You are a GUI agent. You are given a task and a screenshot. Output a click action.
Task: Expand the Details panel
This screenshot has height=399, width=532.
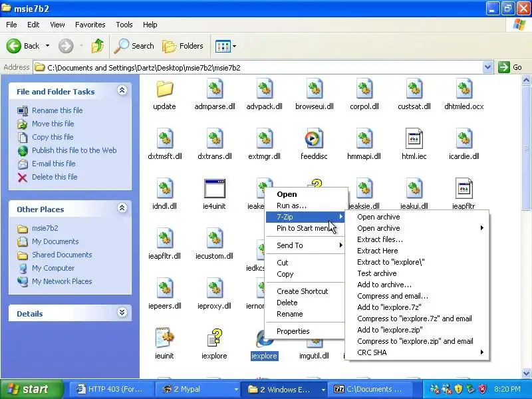(122, 312)
